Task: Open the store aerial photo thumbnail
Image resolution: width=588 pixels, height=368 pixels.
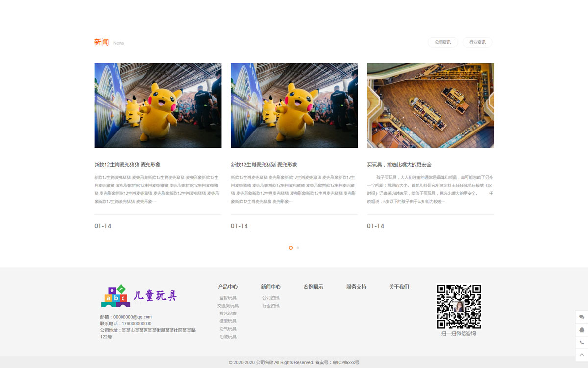Action: (430, 105)
